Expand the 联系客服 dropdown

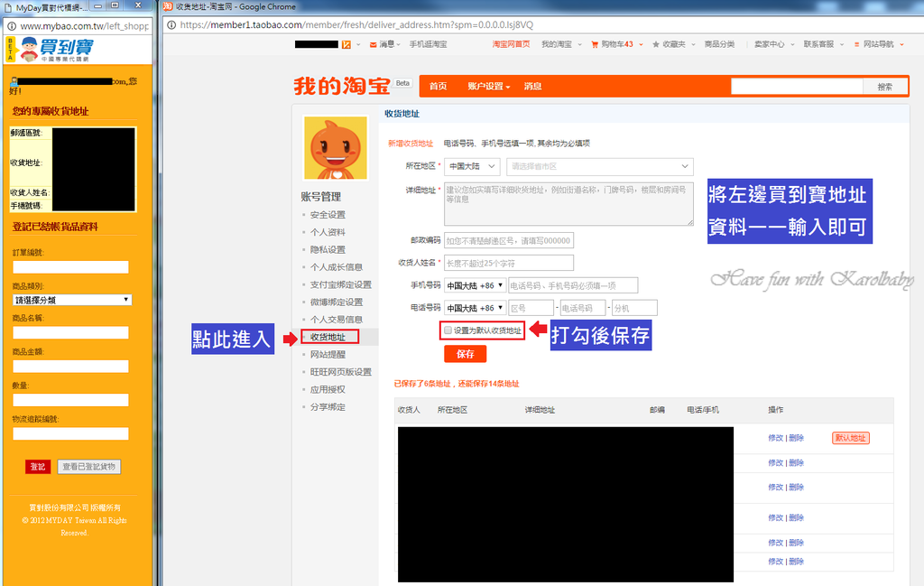823,44
